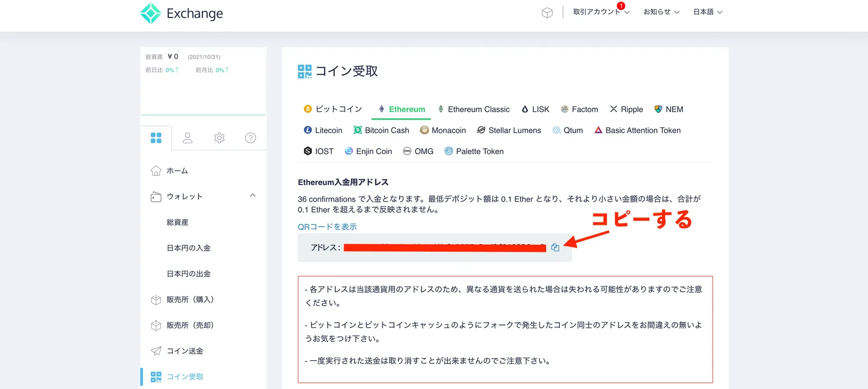This screenshot has height=389, width=868.
Task: Select the Ethereum Classic coin tab
Action: [474, 109]
